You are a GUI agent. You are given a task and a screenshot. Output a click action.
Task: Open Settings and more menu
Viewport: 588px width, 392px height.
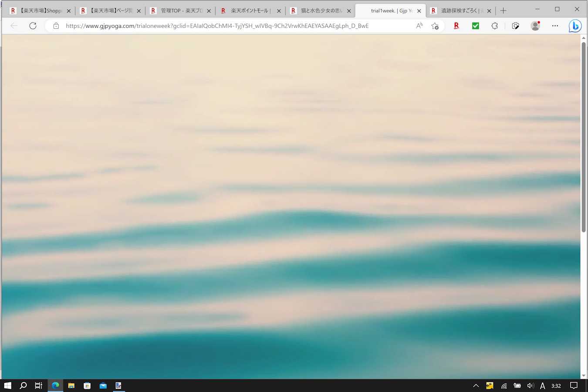click(x=555, y=26)
